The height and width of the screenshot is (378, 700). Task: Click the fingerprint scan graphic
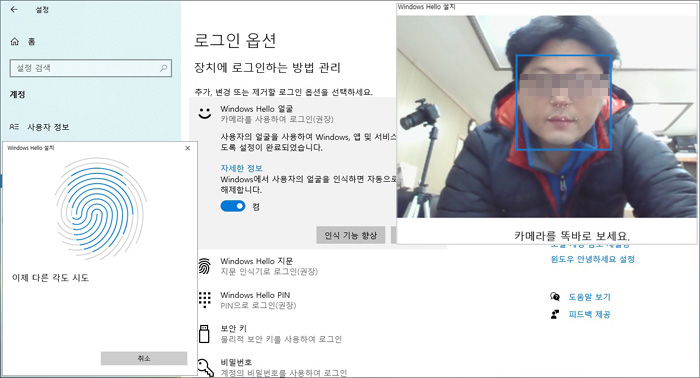(x=100, y=208)
